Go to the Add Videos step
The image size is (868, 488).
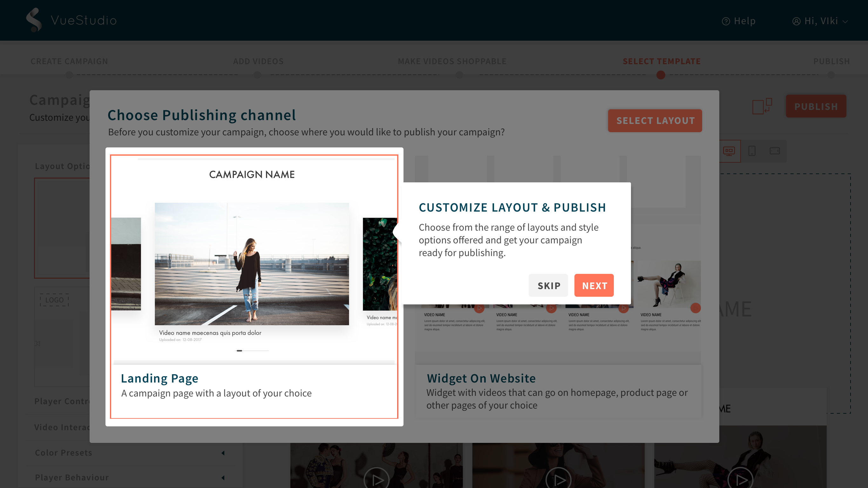(x=258, y=61)
